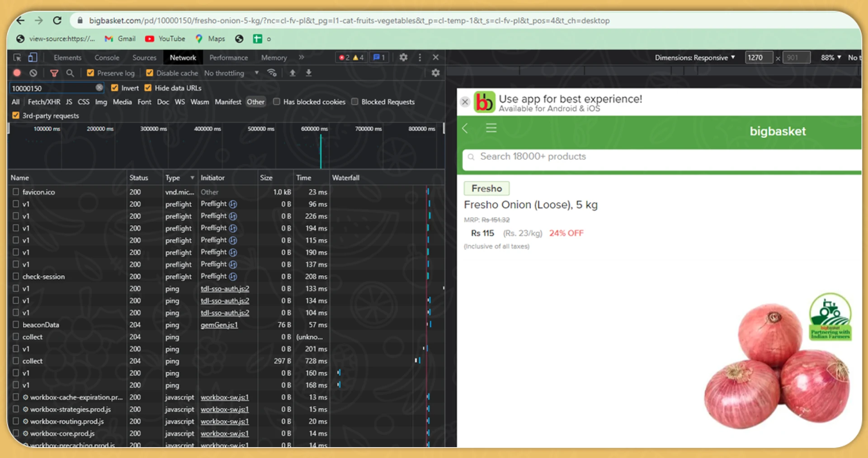Open DevTools settings gear
Viewport: 868px width, 458px height.
tap(403, 57)
